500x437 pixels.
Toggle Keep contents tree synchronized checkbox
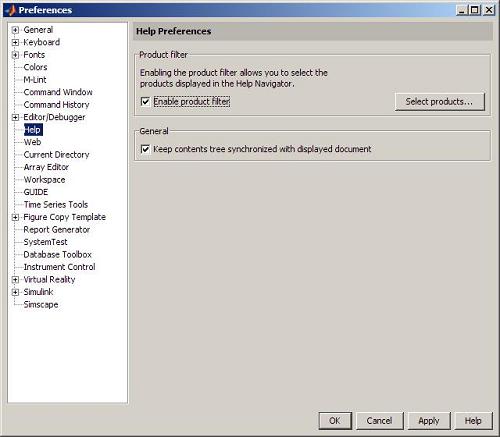coord(145,149)
